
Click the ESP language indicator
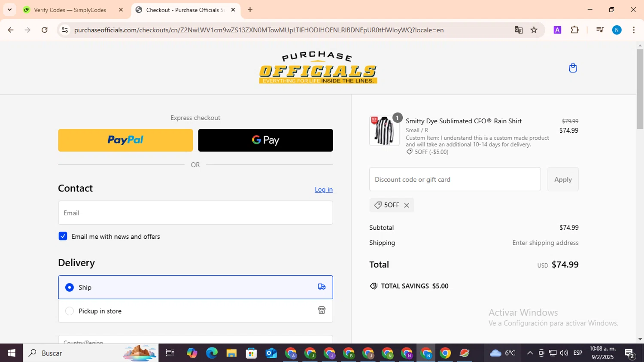click(x=578, y=353)
